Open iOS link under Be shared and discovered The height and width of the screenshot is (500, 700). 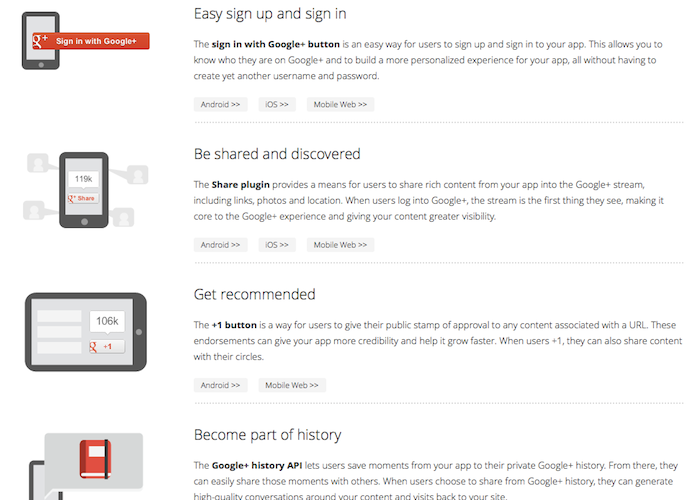click(277, 245)
